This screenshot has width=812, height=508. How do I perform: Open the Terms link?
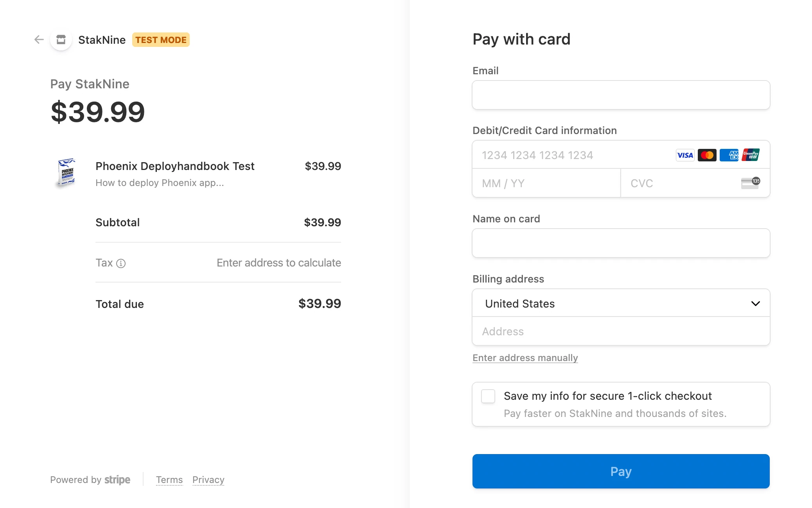point(169,479)
